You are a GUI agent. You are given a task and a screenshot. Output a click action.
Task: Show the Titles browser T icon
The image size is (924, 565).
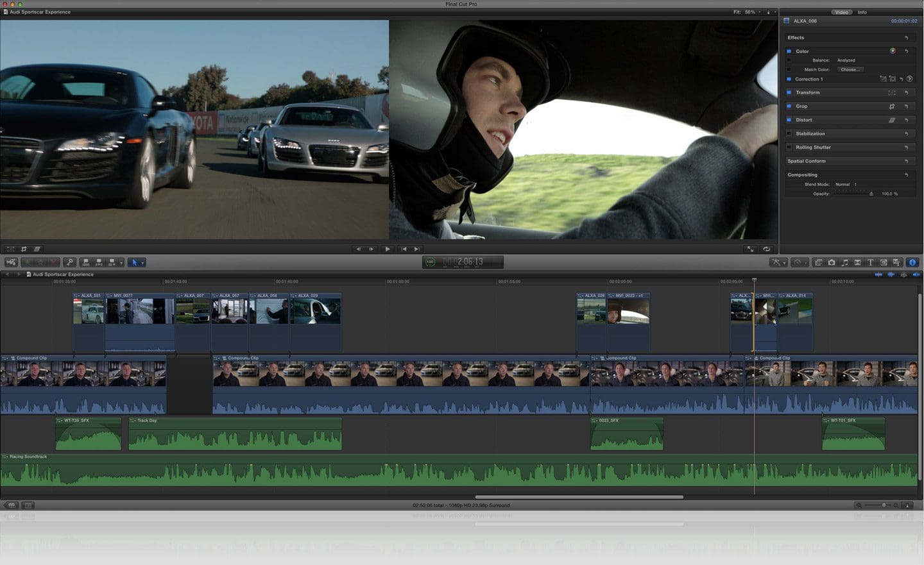coord(870,262)
